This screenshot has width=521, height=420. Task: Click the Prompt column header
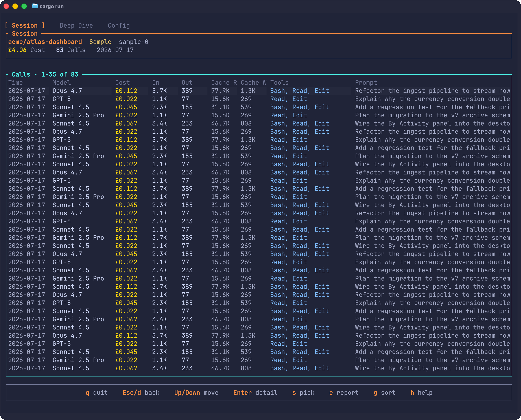click(x=366, y=83)
